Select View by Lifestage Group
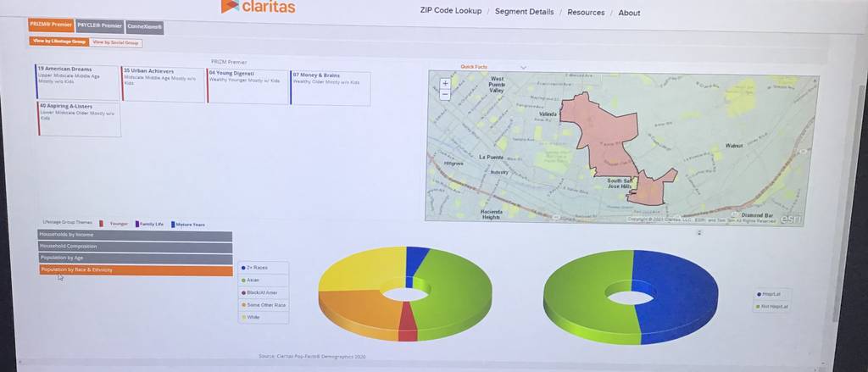Viewport: 868px width, 372px height. 58,41
